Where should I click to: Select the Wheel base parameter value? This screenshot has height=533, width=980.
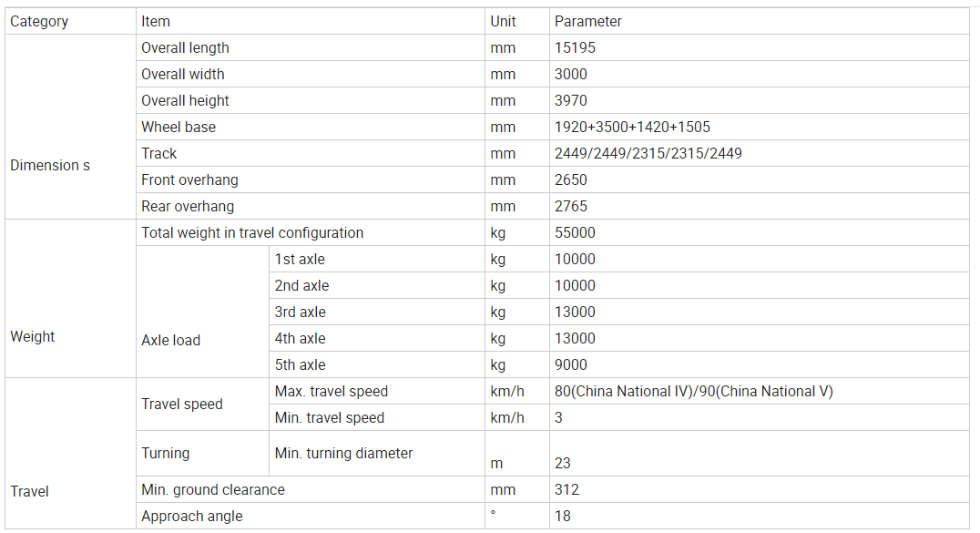pos(632,127)
